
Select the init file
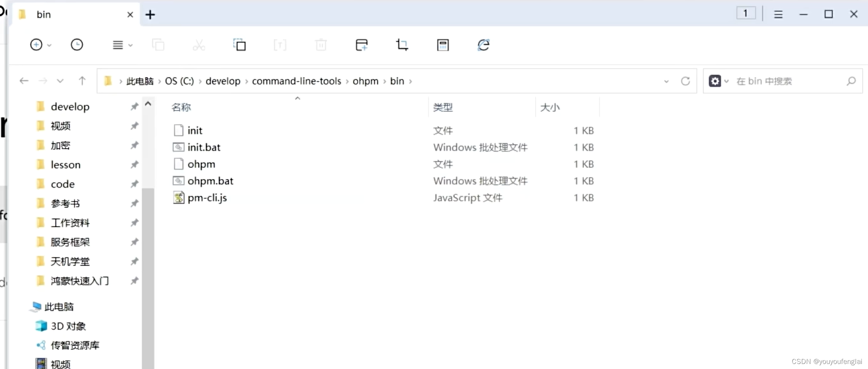(x=195, y=130)
